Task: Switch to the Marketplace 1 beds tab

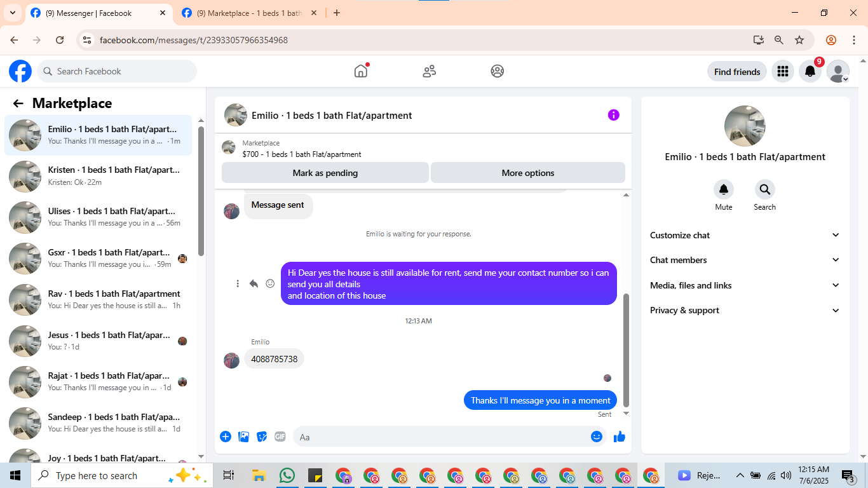Action: pos(250,13)
